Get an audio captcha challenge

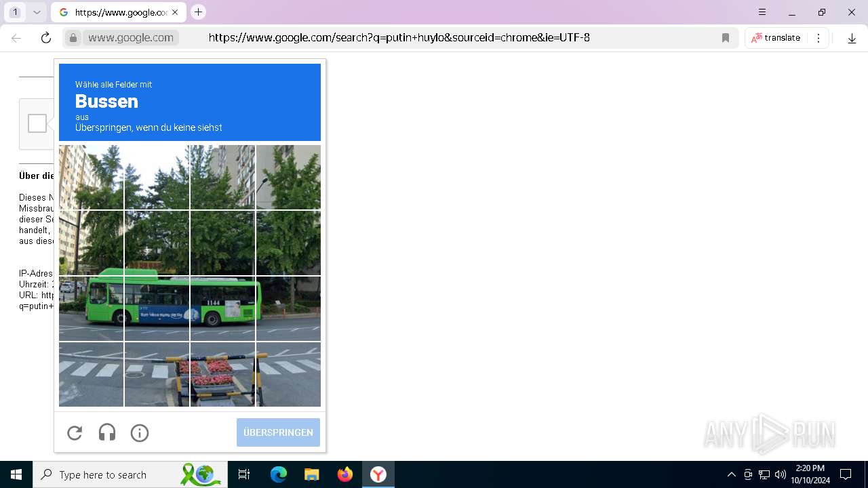[x=107, y=432]
